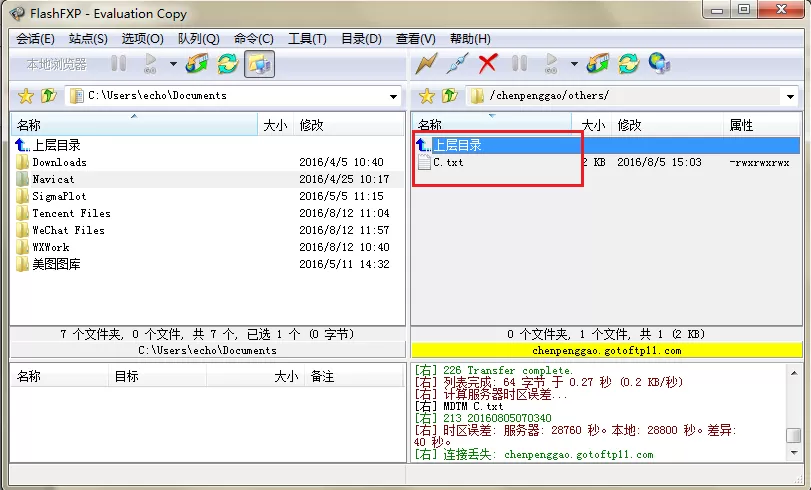Open the 站点(S) menu

[x=88, y=39]
